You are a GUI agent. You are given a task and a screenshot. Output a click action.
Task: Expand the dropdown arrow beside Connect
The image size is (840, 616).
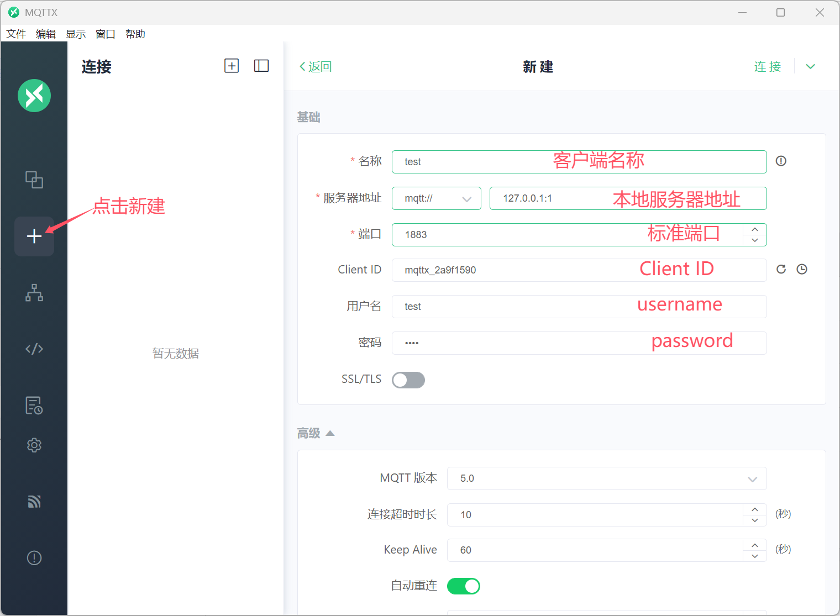(810, 66)
